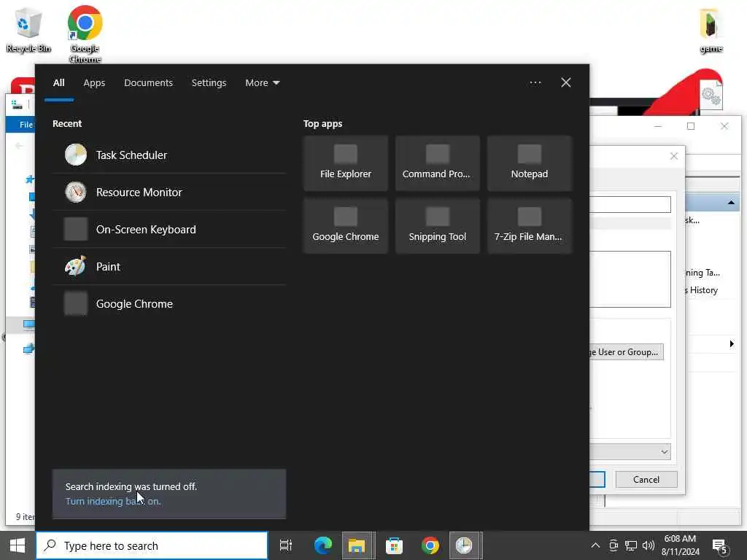Open File Explorer from taskbar
This screenshot has width=747, height=560.
tap(358, 545)
